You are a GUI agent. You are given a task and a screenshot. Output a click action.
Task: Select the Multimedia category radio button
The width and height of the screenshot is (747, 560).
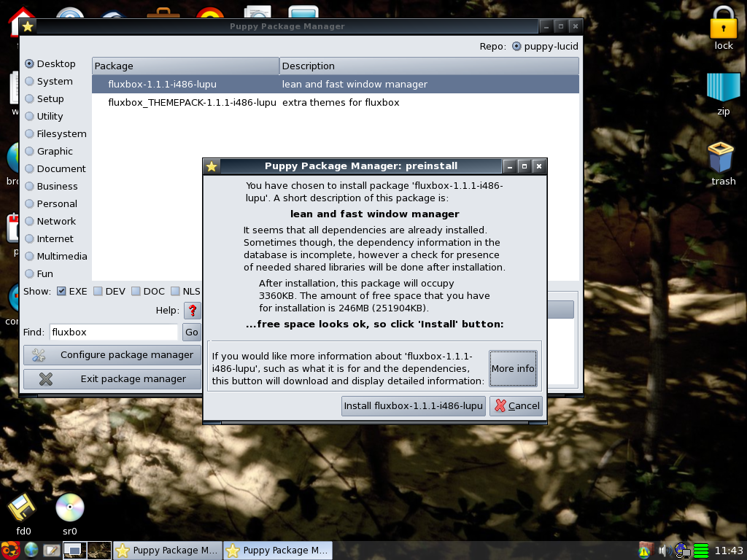pyautogui.click(x=30, y=257)
